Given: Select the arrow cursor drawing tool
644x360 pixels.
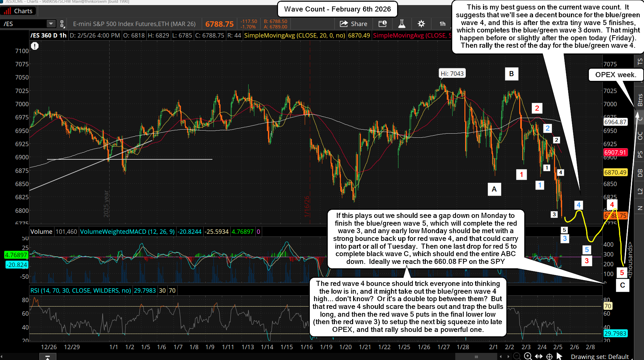Looking at the screenshot, I should pyautogui.click(x=559, y=356).
